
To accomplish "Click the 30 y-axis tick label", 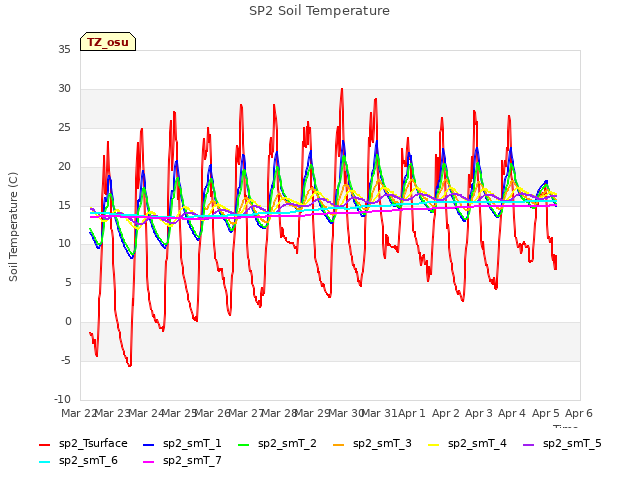I will point(64,88).
